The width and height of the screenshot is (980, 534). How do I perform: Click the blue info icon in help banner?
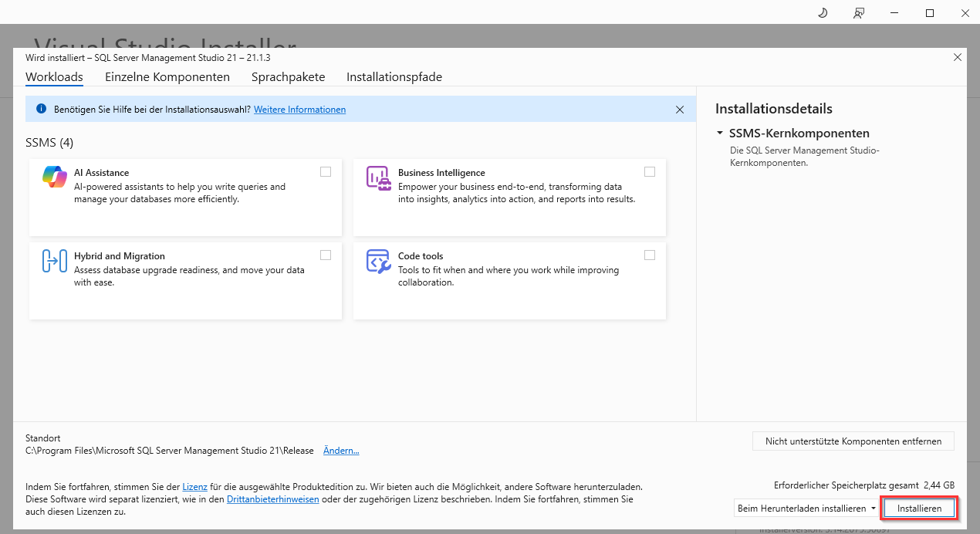tap(42, 110)
